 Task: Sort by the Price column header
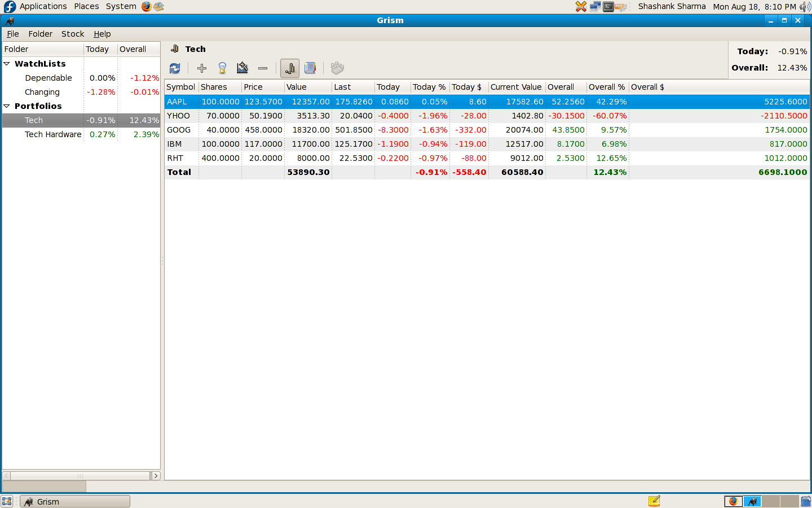pyautogui.click(x=263, y=87)
